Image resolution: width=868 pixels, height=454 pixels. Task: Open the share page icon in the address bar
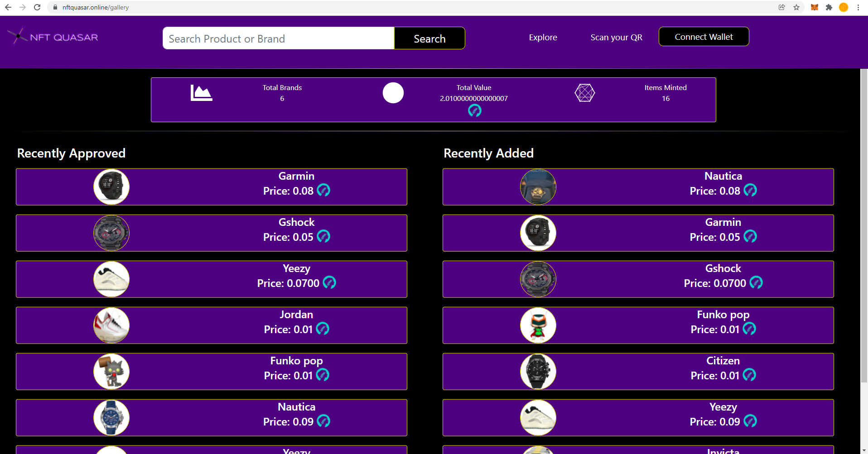(x=782, y=7)
